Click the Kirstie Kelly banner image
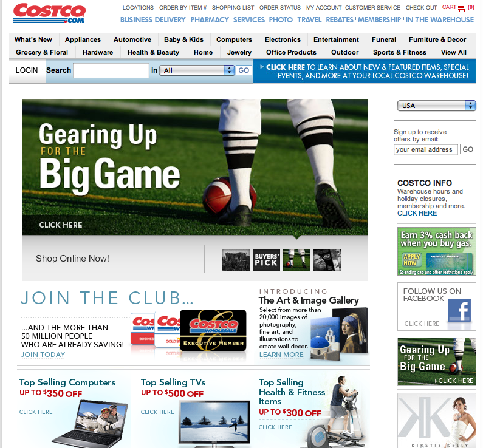483x448 pixels. point(436,421)
